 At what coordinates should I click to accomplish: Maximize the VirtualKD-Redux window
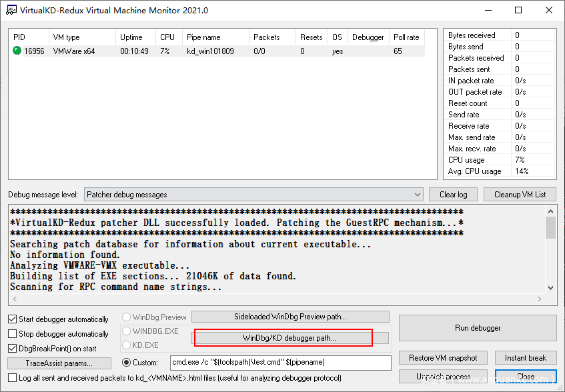coord(518,10)
